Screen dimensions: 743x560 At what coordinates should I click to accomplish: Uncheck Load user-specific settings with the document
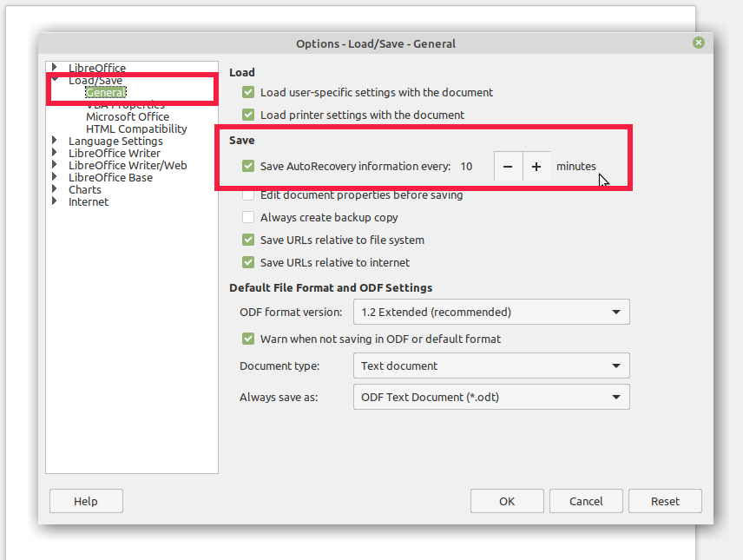click(x=248, y=92)
